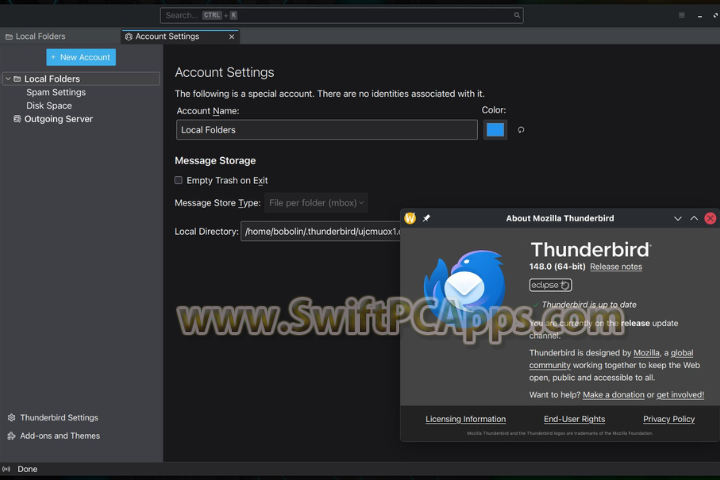The width and height of the screenshot is (720, 480).
Task: Open the Mozilla link in About dialog
Action: (x=646, y=353)
